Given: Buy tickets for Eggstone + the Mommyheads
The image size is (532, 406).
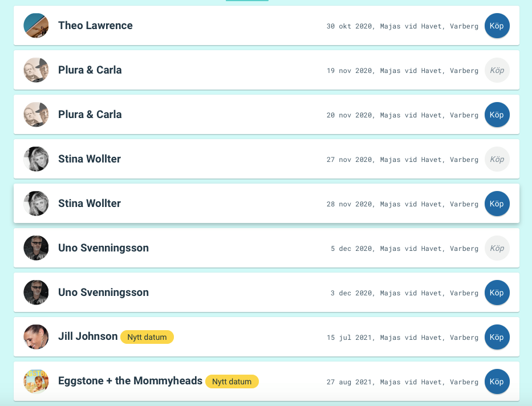Looking at the screenshot, I should pyautogui.click(x=497, y=381).
